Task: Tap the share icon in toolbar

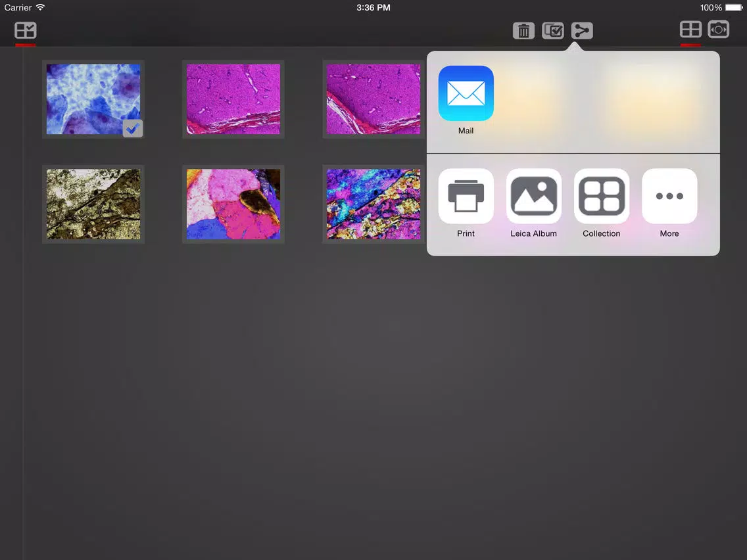Action: pos(582,31)
